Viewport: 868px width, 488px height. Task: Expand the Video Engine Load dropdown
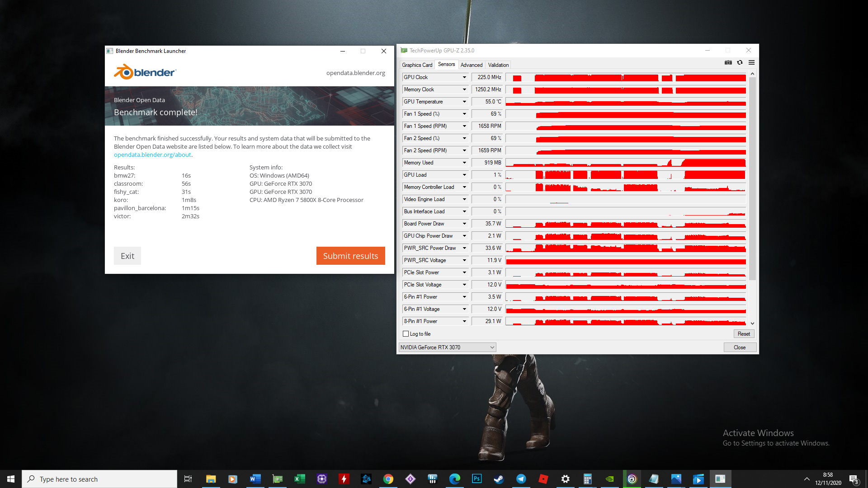tap(464, 199)
